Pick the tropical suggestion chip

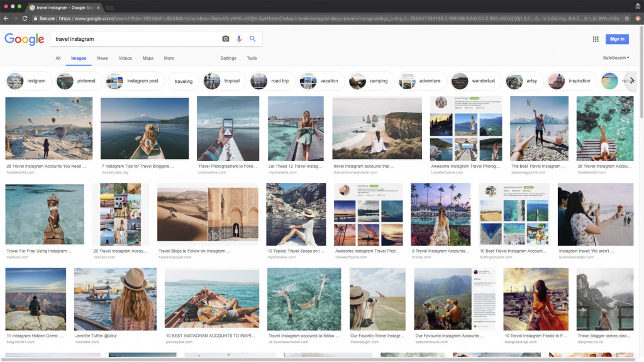(x=225, y=81)
